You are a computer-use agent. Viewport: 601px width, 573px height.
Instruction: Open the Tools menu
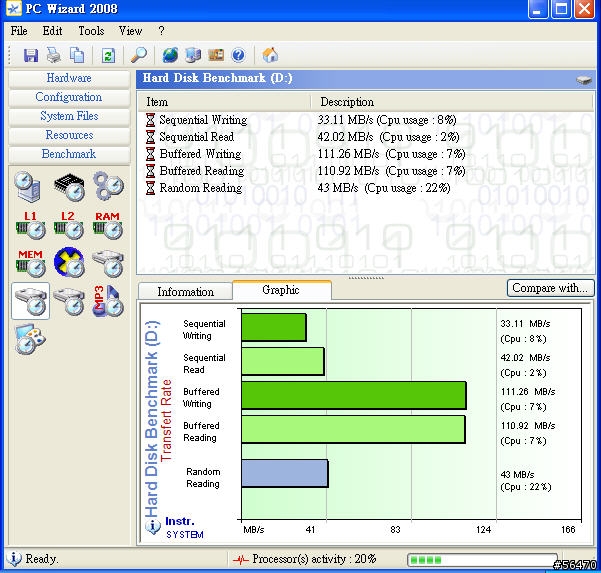click(x=91, y=31)
